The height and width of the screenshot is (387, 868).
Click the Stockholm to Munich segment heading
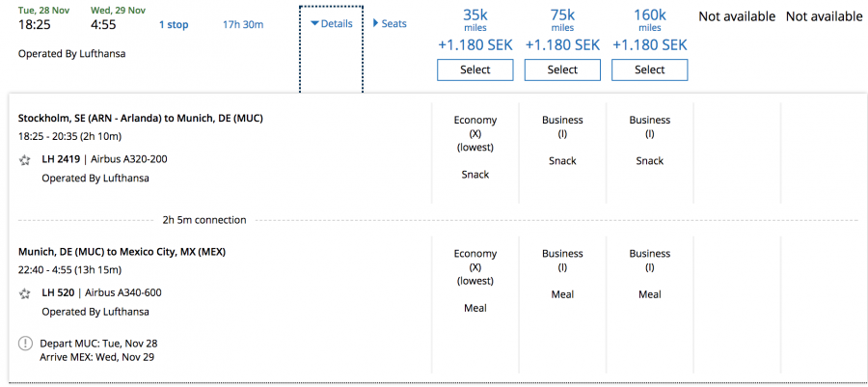[141, 119]
